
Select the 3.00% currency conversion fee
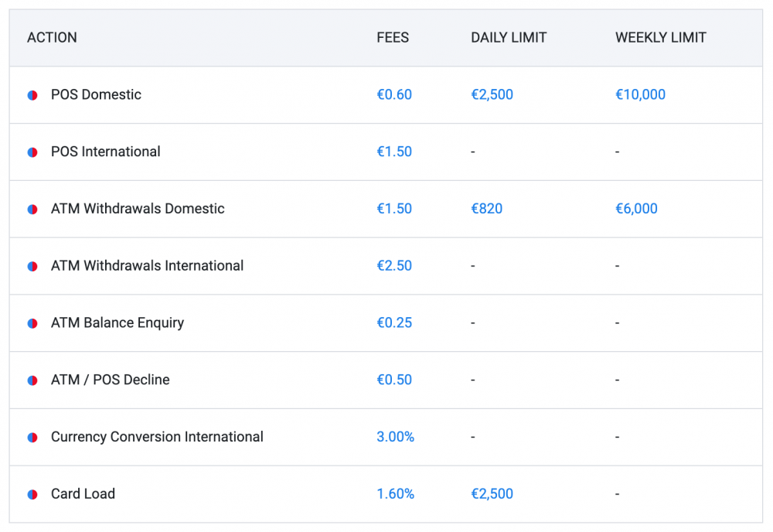(395, 437)
